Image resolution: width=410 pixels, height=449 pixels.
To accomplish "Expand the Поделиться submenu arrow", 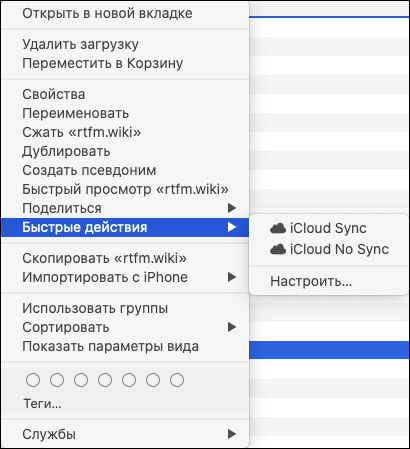I will (x=232, y=208).
